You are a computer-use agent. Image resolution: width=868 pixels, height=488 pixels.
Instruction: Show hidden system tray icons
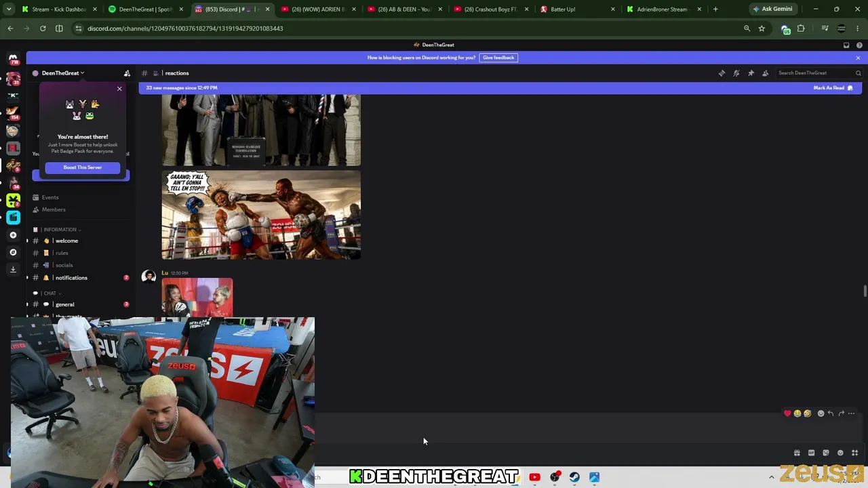click(x=771, y=477)
